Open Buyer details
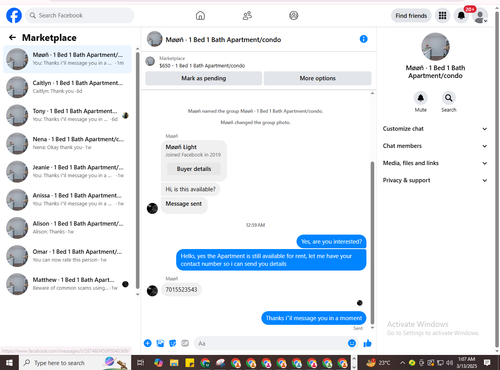Viewport: 500px width, 370px height. point(194,169)
